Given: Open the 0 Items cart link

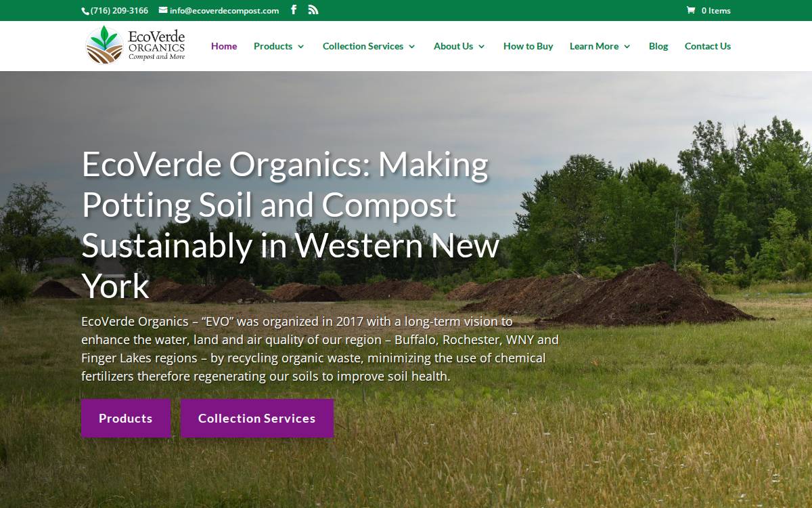Looking at the screenshot, I should (x=716, y=10).
